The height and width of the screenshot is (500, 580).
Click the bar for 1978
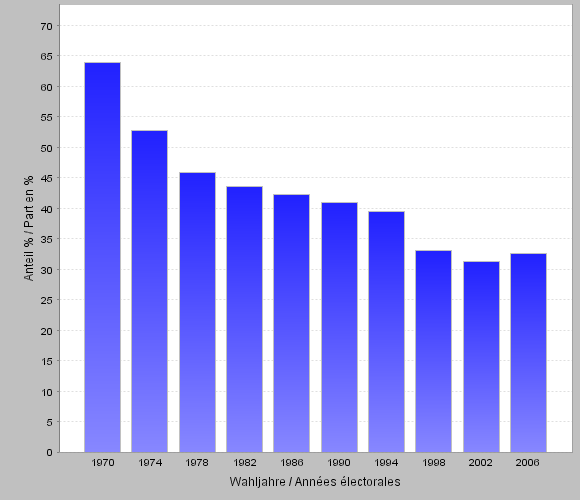198,312
